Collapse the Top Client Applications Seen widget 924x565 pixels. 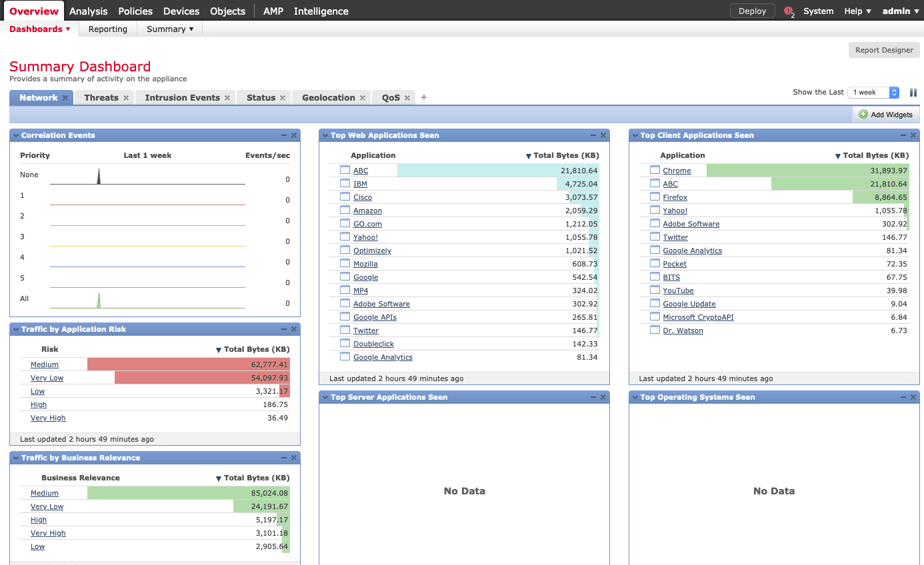point(635,135)
